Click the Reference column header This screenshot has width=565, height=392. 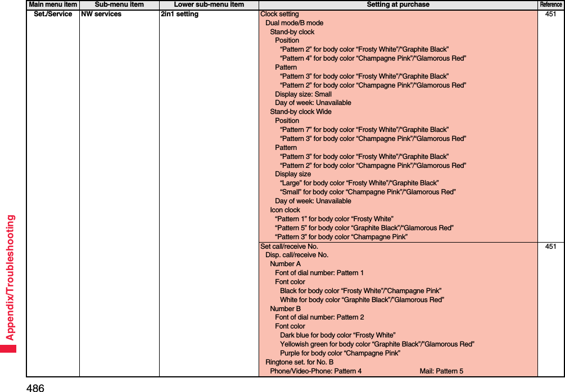pos(551,4)
